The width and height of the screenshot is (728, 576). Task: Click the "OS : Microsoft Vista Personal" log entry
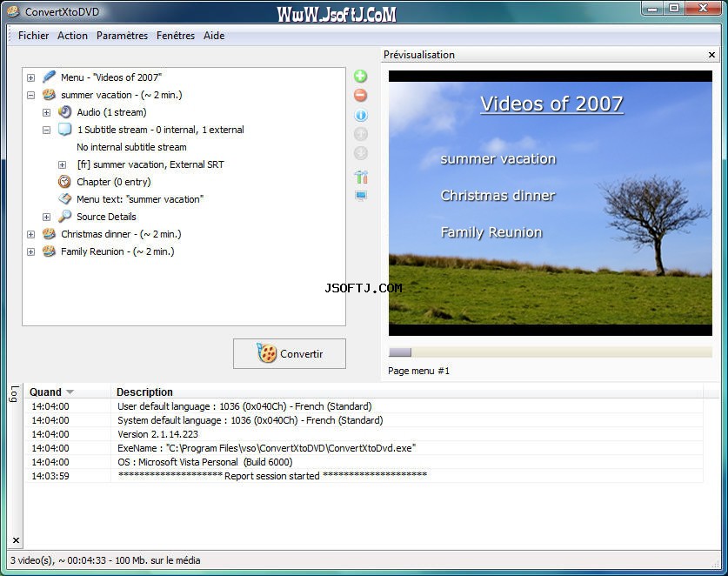(205, 462)
